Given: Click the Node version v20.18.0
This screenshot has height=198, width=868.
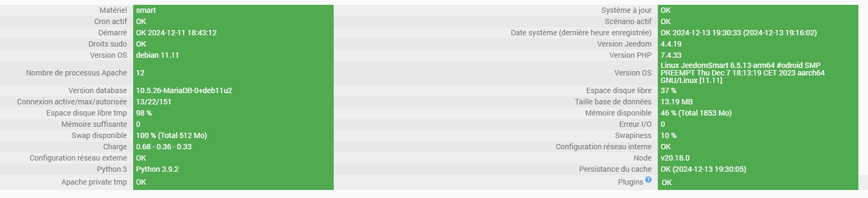Looking at the screenshot, I should coord(675,158).
